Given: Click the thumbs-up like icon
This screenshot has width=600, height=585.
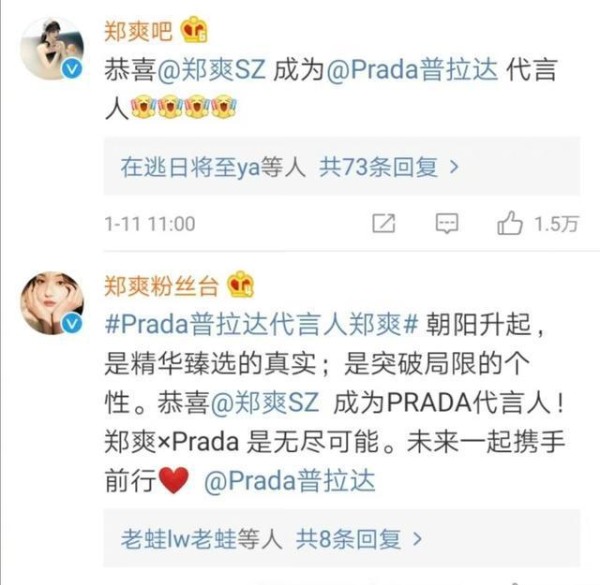Looking at the screenshot, I should point(510,223).
